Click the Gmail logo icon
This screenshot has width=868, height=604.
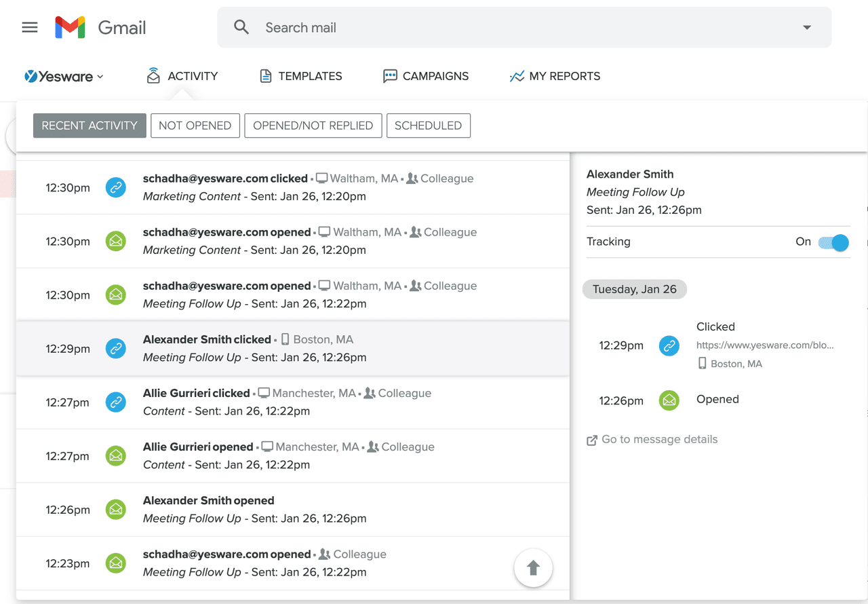[70, 28]
